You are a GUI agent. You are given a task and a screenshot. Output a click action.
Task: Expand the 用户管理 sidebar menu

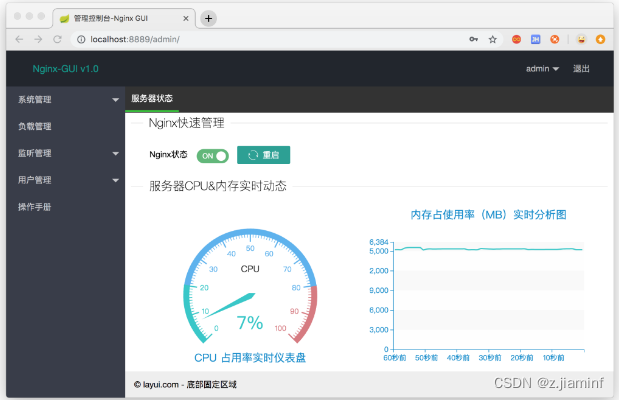(66, 180)
